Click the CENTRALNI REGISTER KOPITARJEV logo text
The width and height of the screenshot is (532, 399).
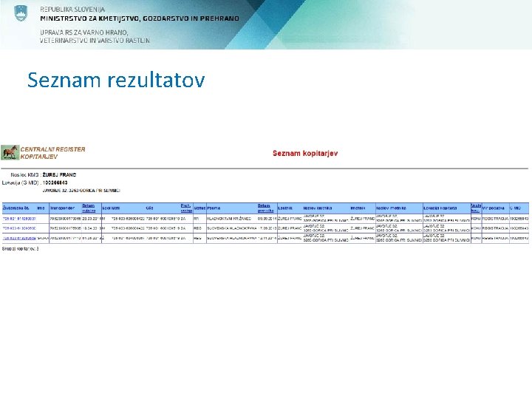point(52,153)
